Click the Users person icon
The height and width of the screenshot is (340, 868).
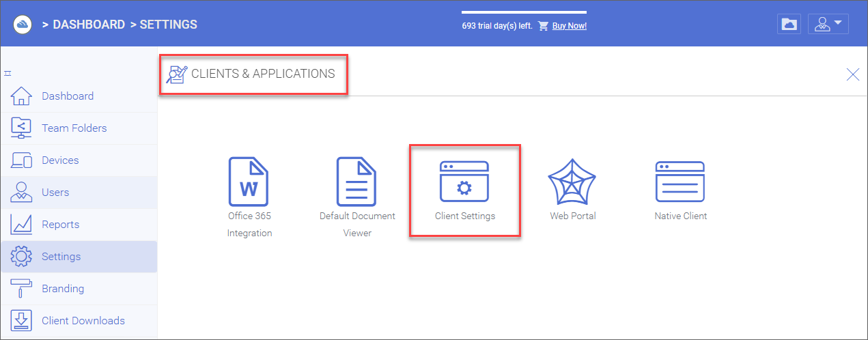coord(22,192)
